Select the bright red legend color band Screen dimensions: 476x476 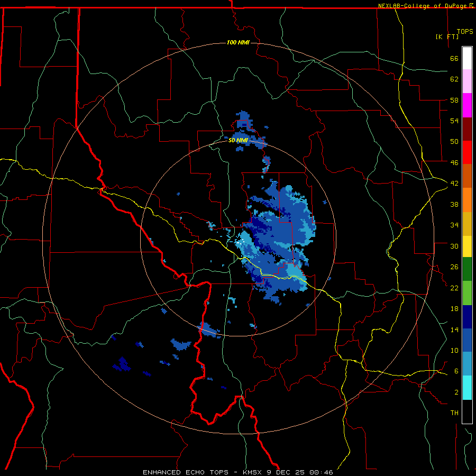click(467, 152)
